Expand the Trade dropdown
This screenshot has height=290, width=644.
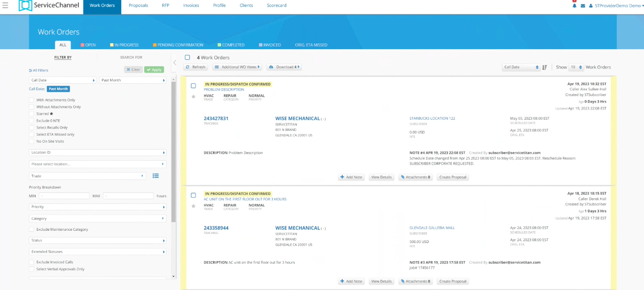[x=88, y=176]
